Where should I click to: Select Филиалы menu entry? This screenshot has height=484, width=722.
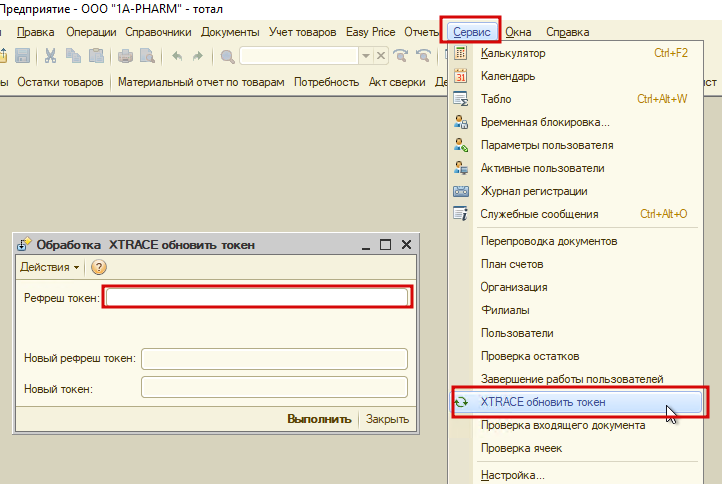pos(576,310)
